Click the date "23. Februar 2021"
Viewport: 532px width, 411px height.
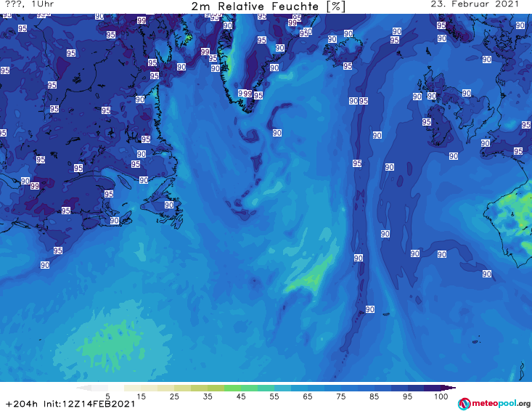click(475, 4)
